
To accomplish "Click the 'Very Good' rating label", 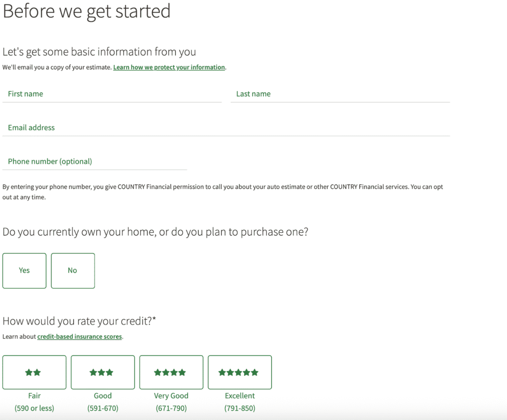I will pyautogui.click(x=171, y=396).
